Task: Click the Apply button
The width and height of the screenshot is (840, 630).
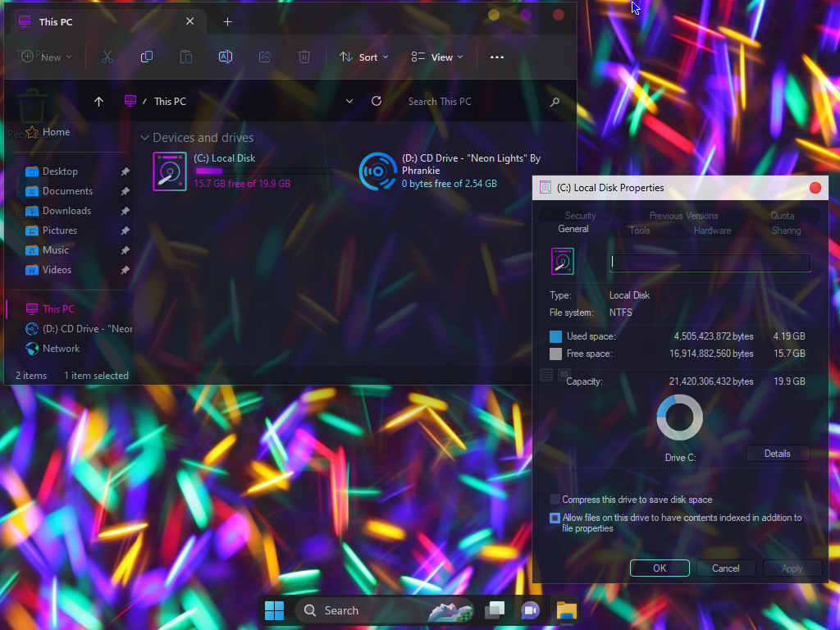Action: 792,568
